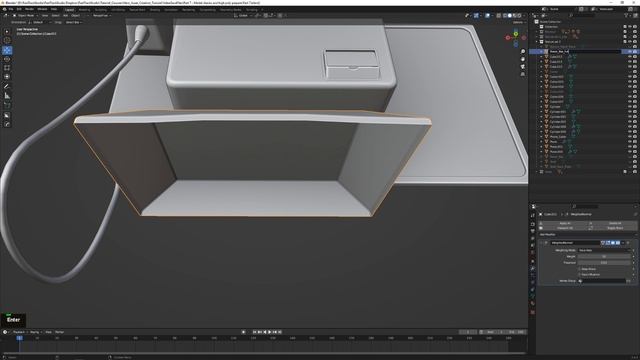640x360 pixels.
Task: Open timeline Marker menu
Action: (x=59, y=332)
